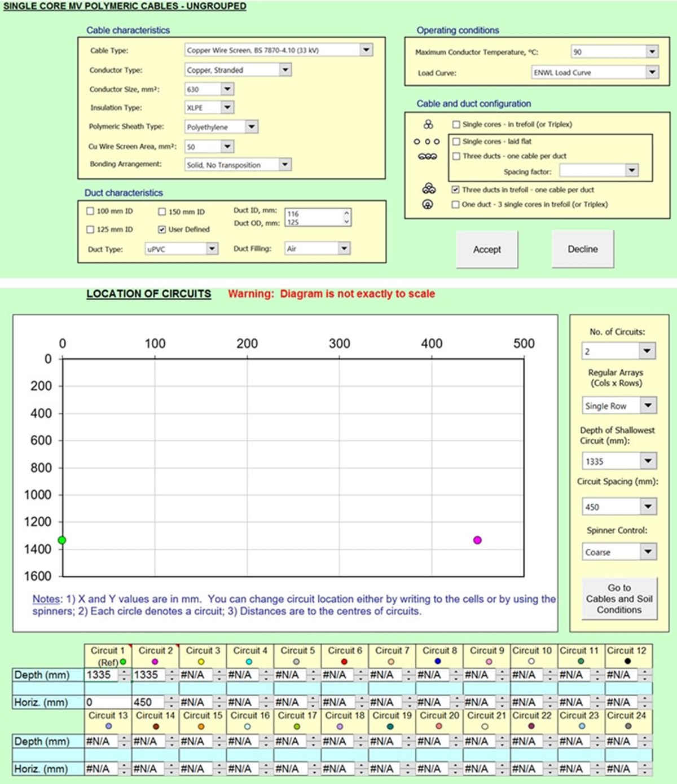Open the Regular Arrays Single Row dropdown

coord(648,405)
